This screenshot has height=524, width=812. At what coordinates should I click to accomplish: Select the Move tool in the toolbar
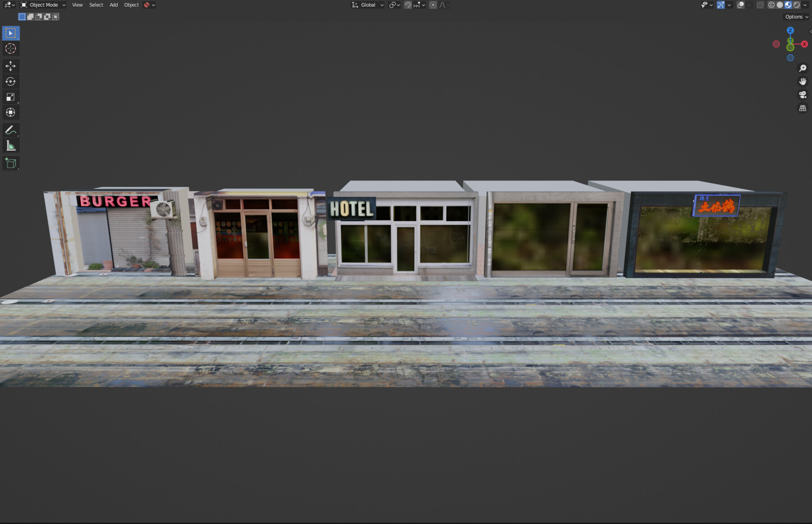tap(11, 66)
